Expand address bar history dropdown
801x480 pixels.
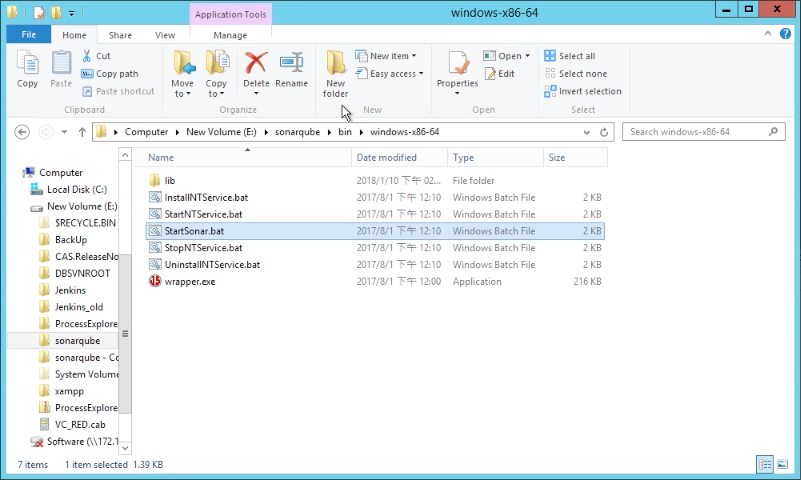click(586, 132)
